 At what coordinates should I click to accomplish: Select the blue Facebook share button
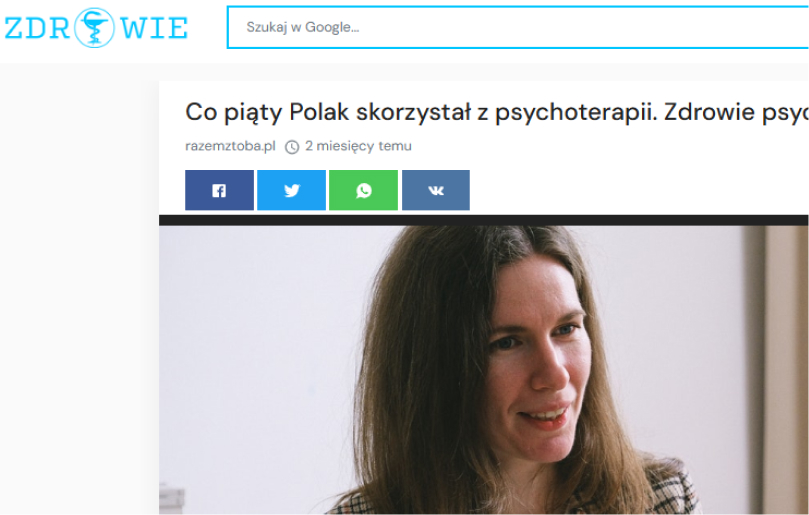219,190
